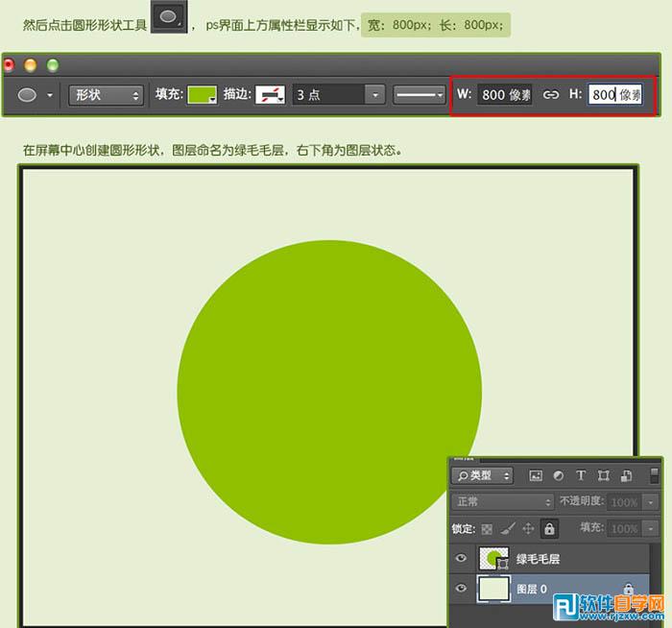Open the 正常 blend mode dropdown
Viewport: 672px width, 628px height.
coord(503,501)
